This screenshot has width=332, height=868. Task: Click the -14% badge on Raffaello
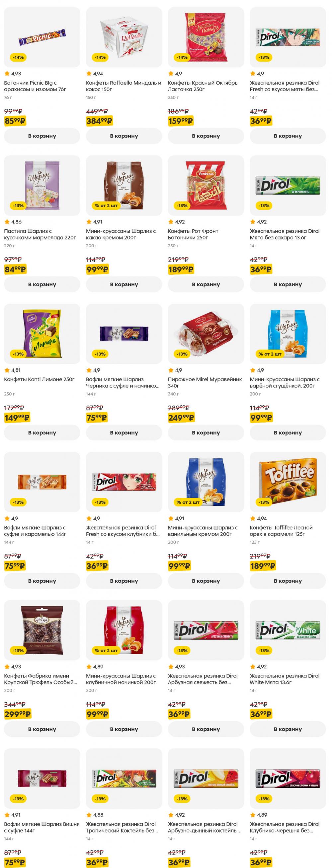tap(100, 57)
